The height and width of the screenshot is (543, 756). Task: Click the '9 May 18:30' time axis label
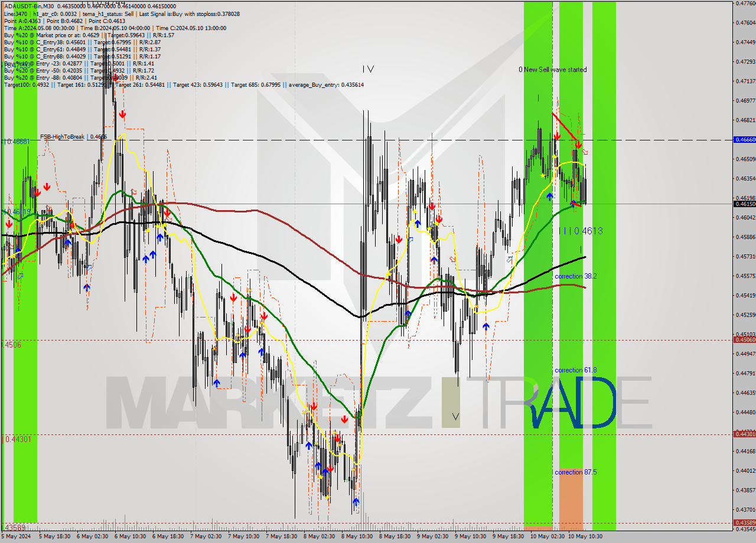point(508,537)
